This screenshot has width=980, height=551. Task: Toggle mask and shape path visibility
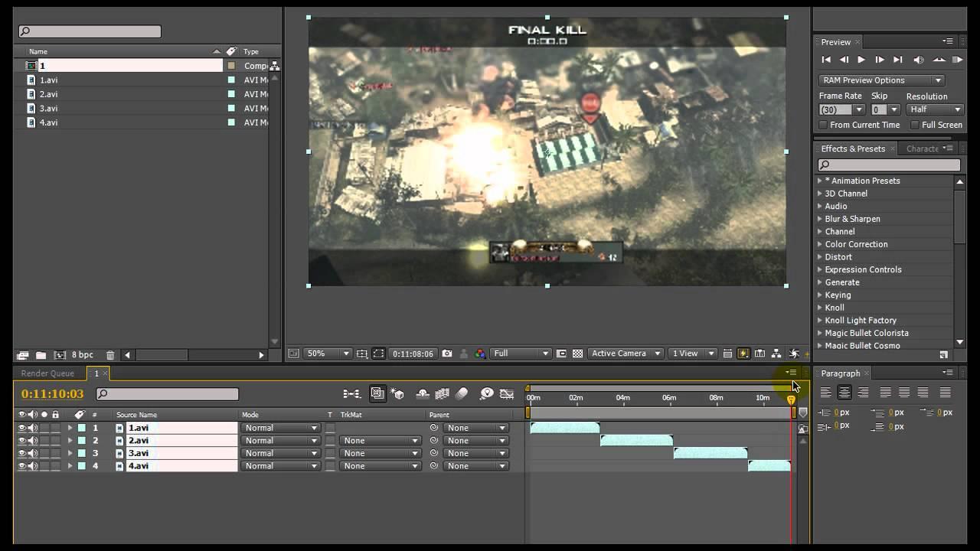[379, 354]
